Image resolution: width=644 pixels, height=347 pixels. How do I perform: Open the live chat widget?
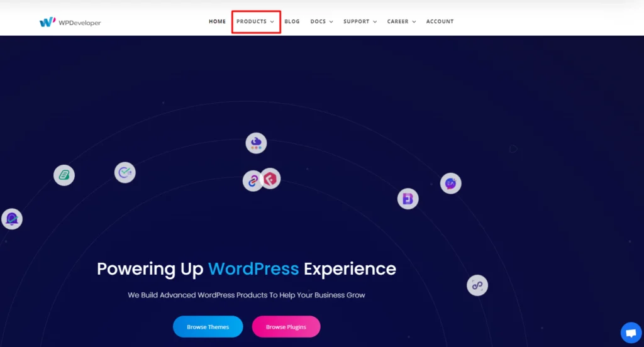pyautogui.click(x=631, y=333)
